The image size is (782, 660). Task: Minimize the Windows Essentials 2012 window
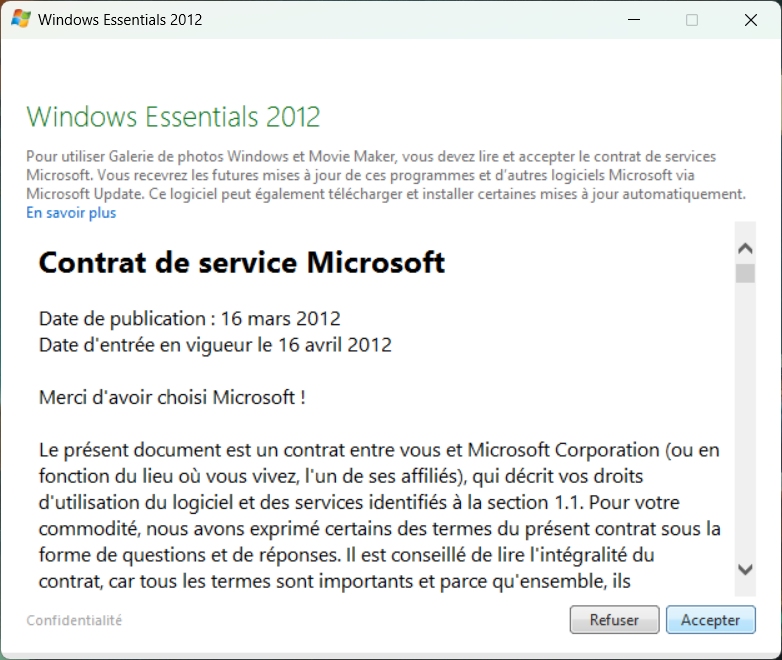tap(632, 20)
